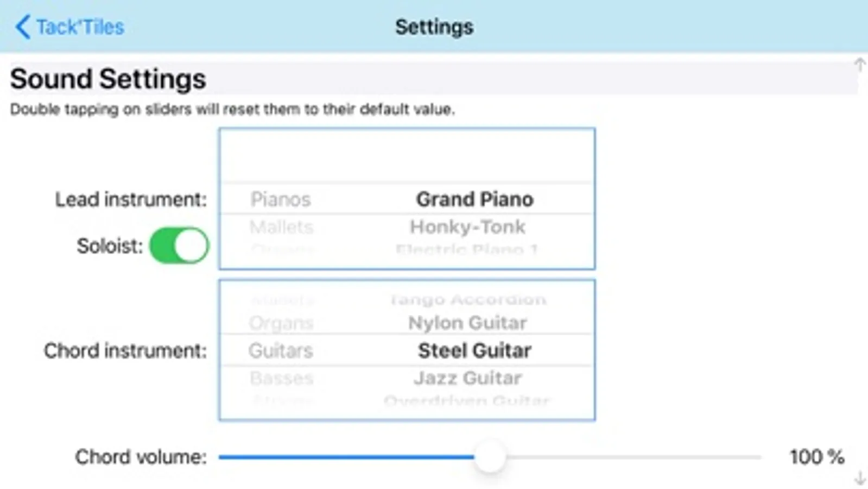Viewport: 868px width, 489px height.
Task: Click the scroll up arrow icon
Action: click(x=859, y=65)
